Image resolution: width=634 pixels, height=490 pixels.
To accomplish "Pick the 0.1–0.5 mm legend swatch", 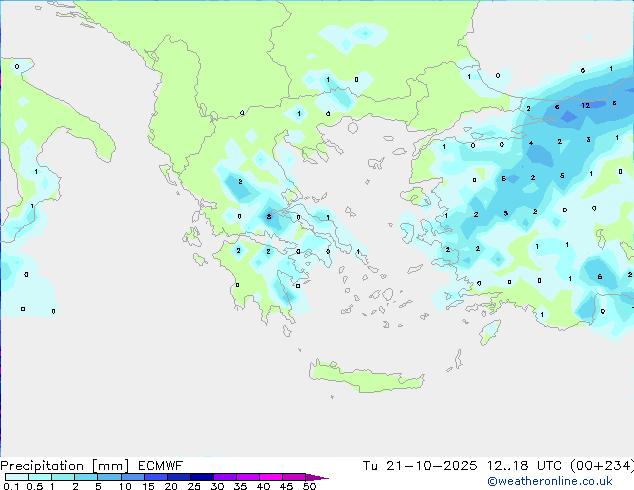I will point(17,477).
